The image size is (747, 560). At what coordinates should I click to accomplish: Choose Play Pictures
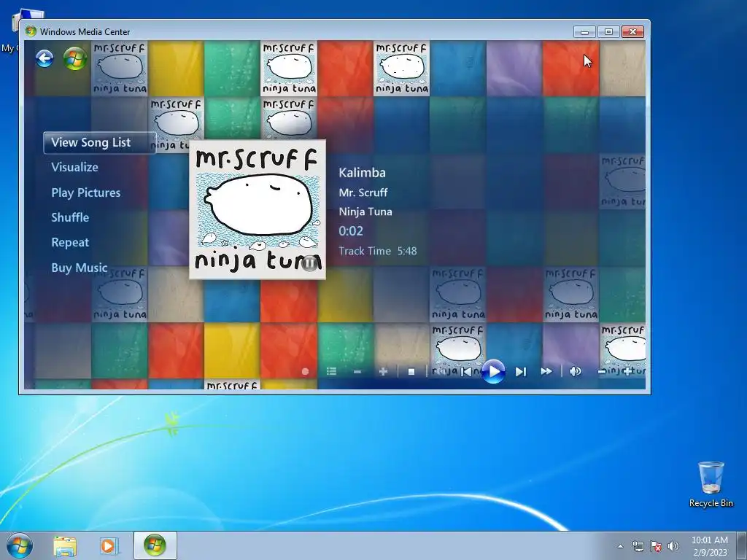coord(86,192)
